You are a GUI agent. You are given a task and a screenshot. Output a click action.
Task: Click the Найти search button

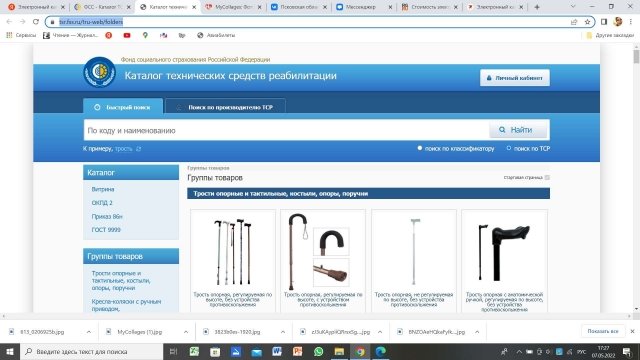518,130
